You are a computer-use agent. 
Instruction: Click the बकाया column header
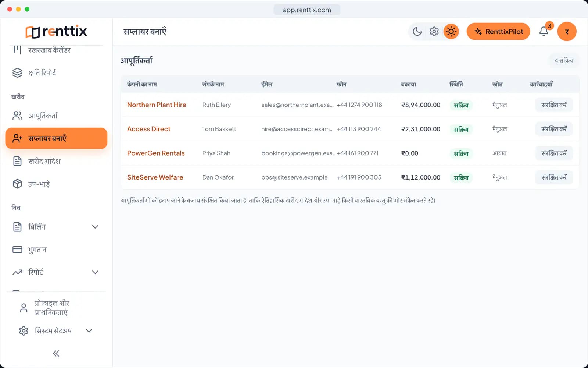(x=409, y=84)
